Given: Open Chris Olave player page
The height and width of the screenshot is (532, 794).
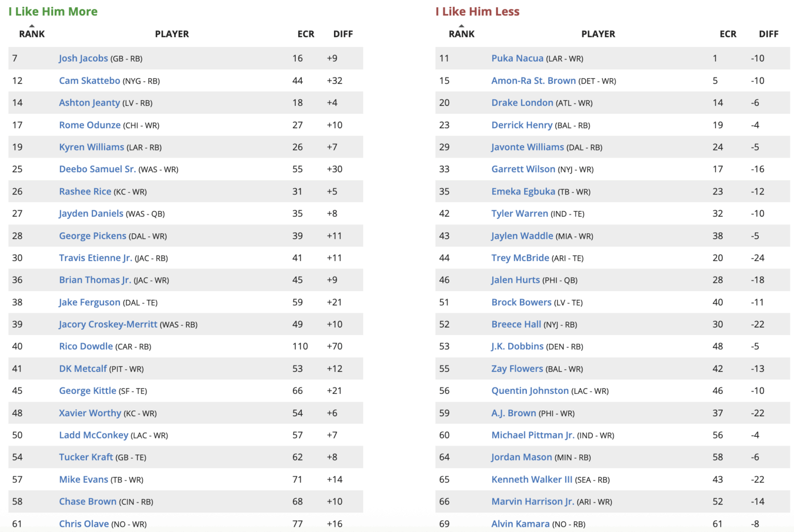Looking at the screenshot, I should coord(84,523).
